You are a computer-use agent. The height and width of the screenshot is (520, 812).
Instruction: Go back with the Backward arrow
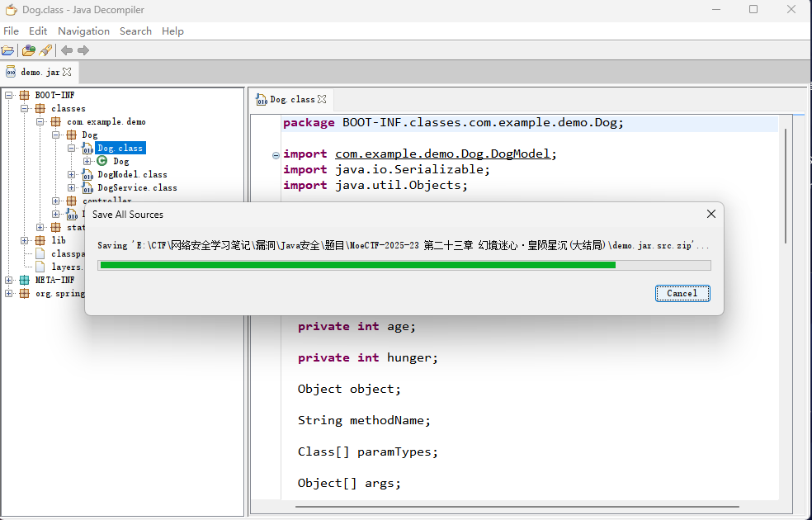pos(67,50)
